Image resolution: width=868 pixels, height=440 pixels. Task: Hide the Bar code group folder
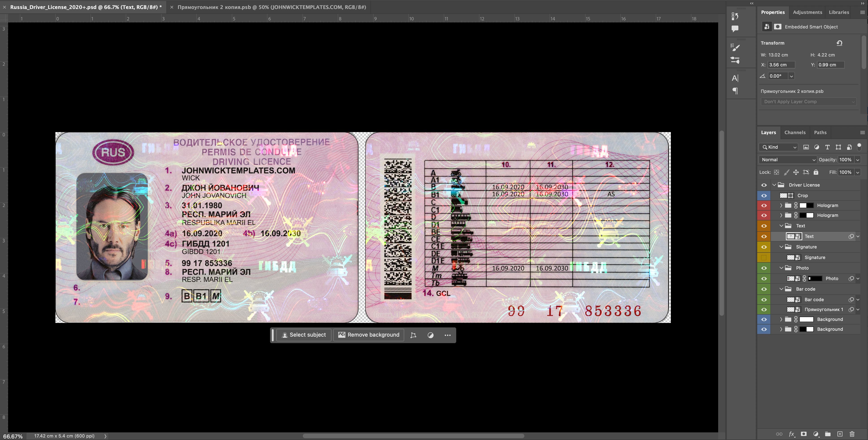[x=764, y=289]
